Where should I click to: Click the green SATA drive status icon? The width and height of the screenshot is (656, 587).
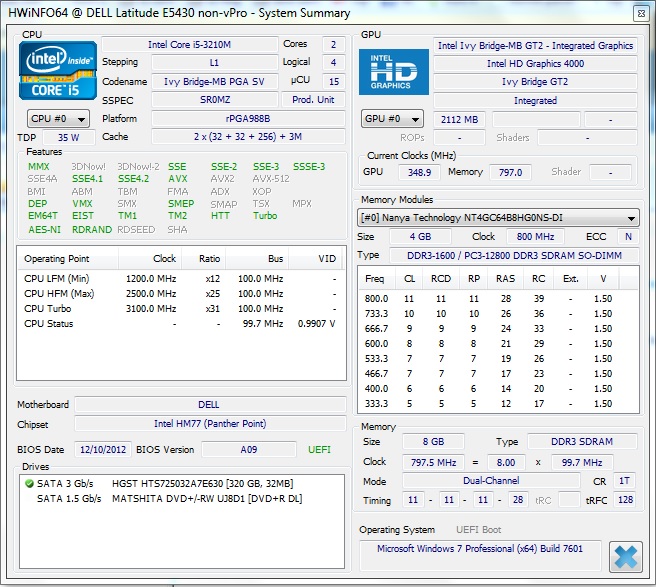point(29,484)
